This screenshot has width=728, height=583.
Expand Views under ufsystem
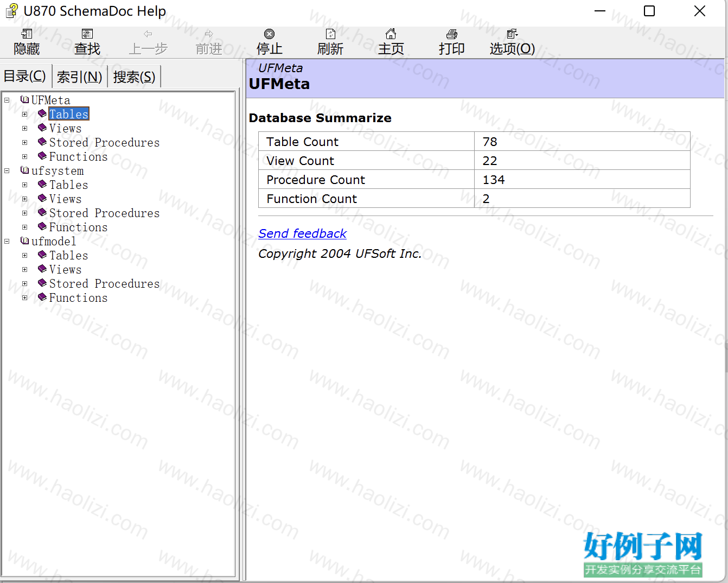[24, 199]
